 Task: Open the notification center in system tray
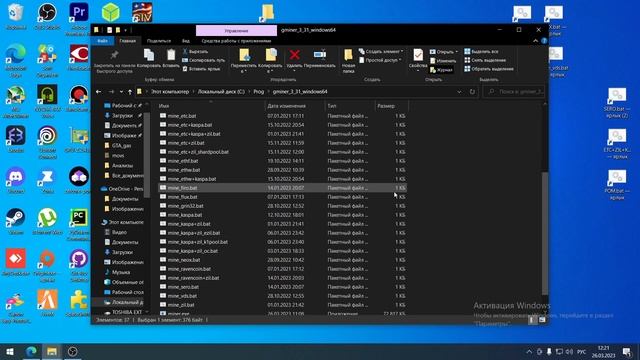(627, 351)
